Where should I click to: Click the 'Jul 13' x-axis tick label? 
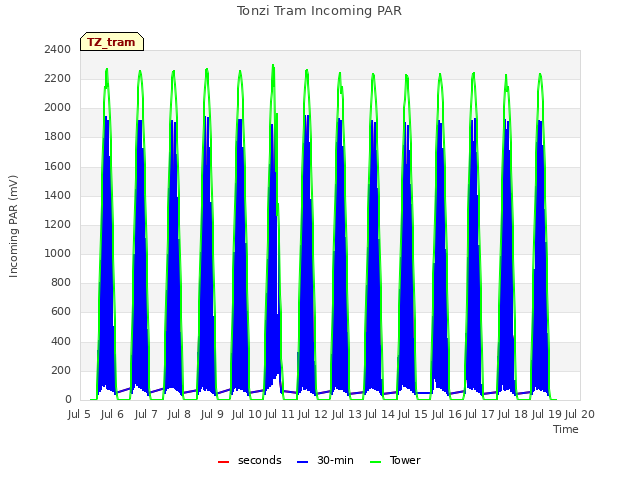[346, 414]
